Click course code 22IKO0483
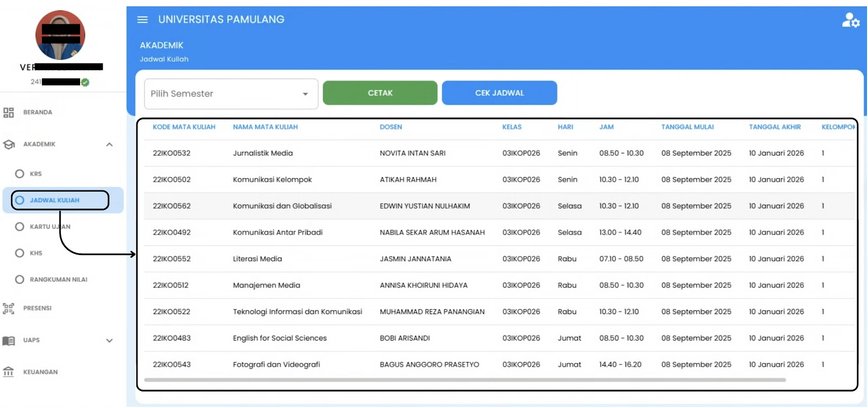 click(172, 338)
